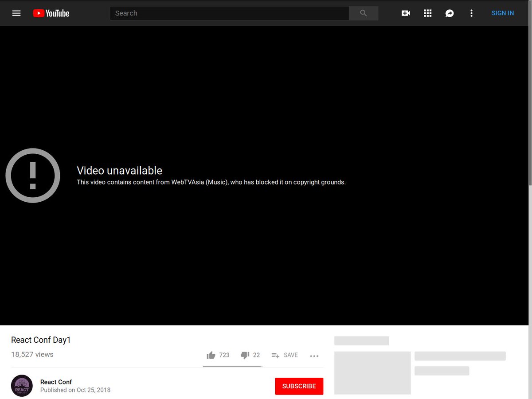Image resolution: width=532 pixels, height=399 pixels.
Task: Focus the Search input field
Action: 229,13
